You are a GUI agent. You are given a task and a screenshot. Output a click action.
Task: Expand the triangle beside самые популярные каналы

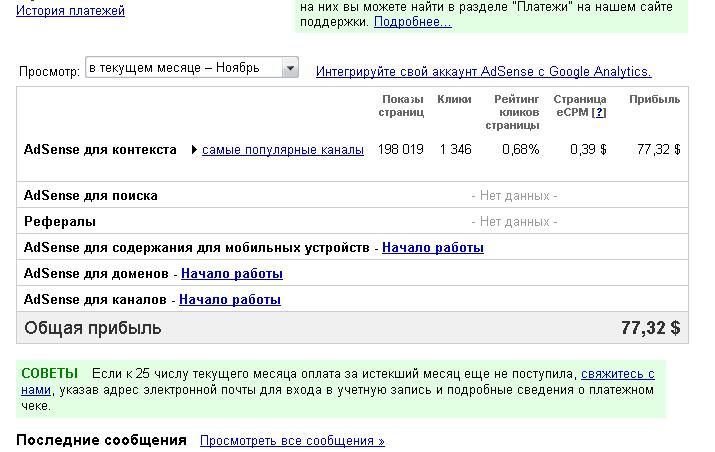pos(195,150)
